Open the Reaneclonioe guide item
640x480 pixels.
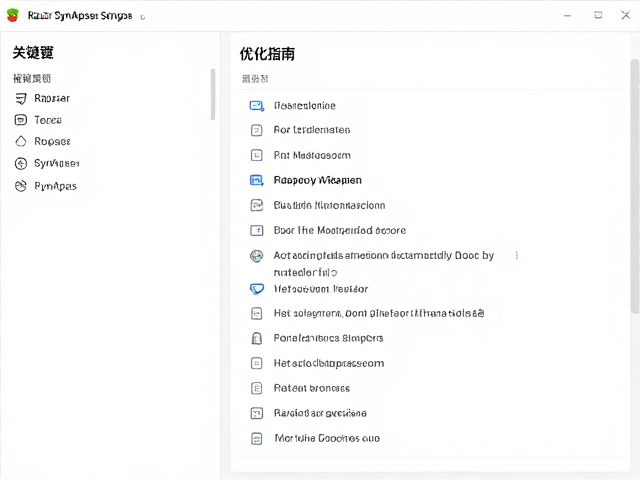tap(304, 106)
